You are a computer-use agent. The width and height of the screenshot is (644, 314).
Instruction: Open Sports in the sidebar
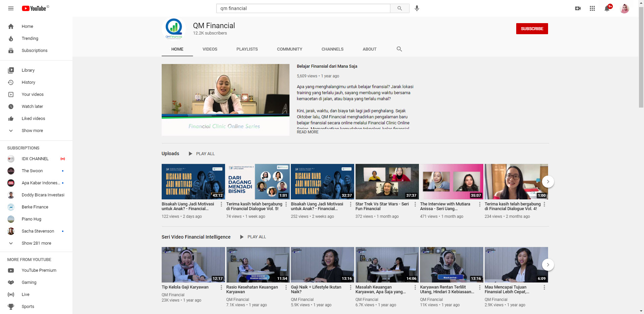point(36,307)
